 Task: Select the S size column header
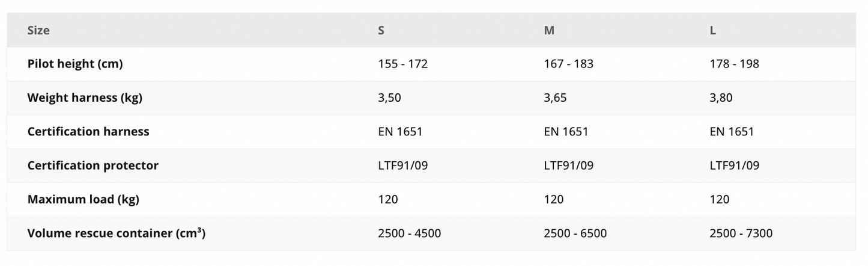(381, 30)
